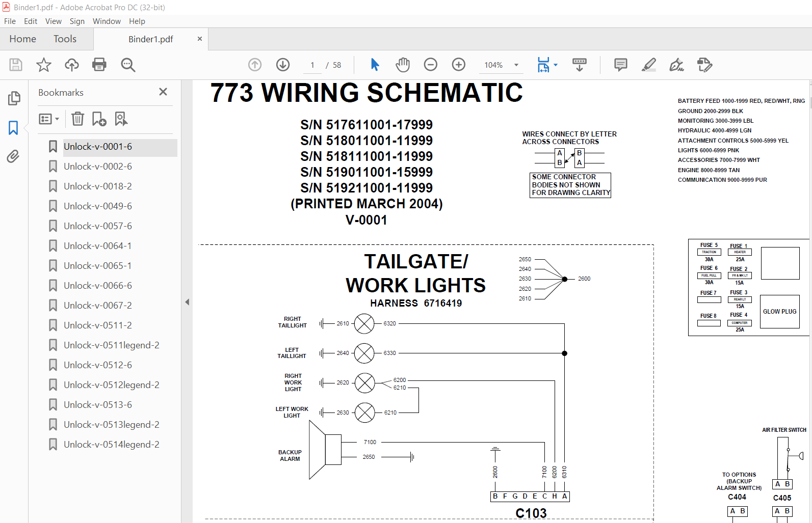Select bookmark Unlock-v-0512-6
This screenshot has height=523, width=812.
pyautogui.click(x=98, y=365)
